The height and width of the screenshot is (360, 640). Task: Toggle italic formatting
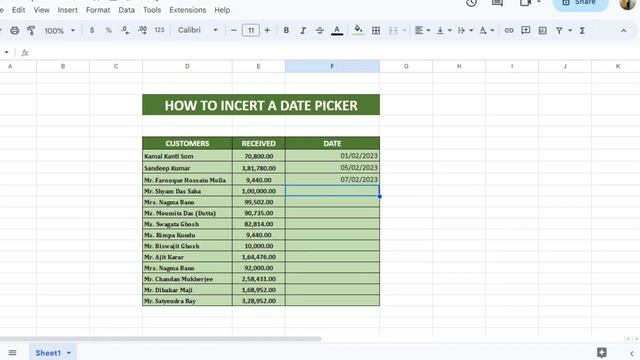coord(303,31)
